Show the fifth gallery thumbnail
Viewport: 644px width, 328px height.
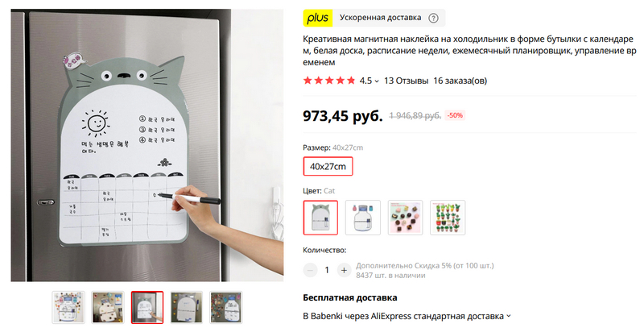click(226, 307)
